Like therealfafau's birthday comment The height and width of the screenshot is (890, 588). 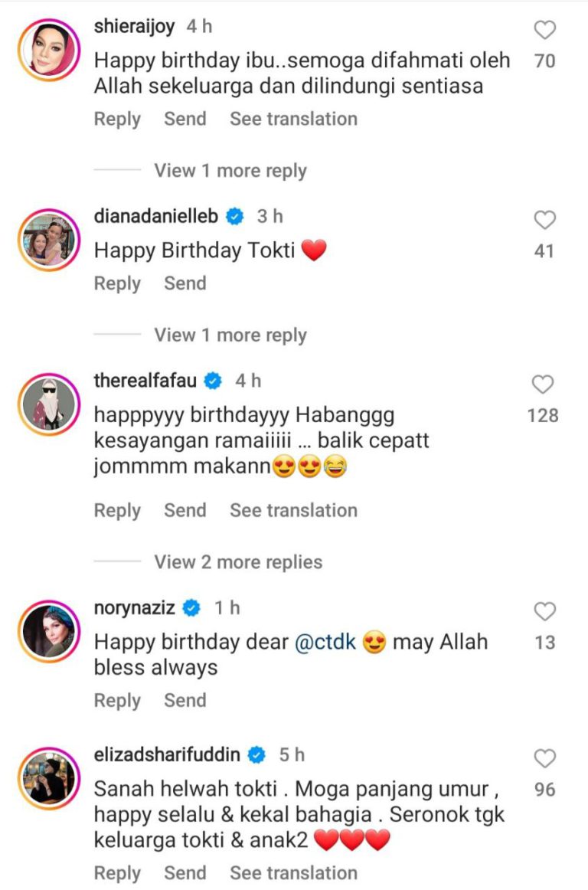click(x=544, y=383)
